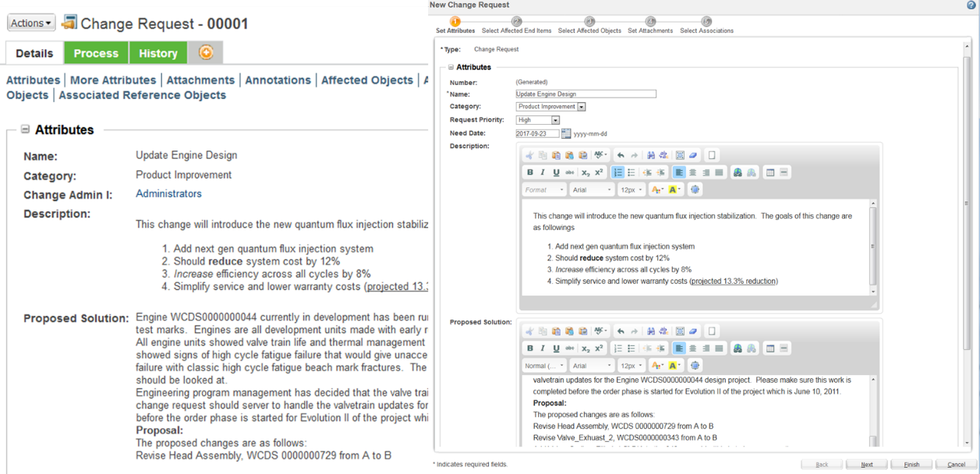Open help for New Change Request window
This screenshot has height=474, width=980.
click(x=971, y=5)
